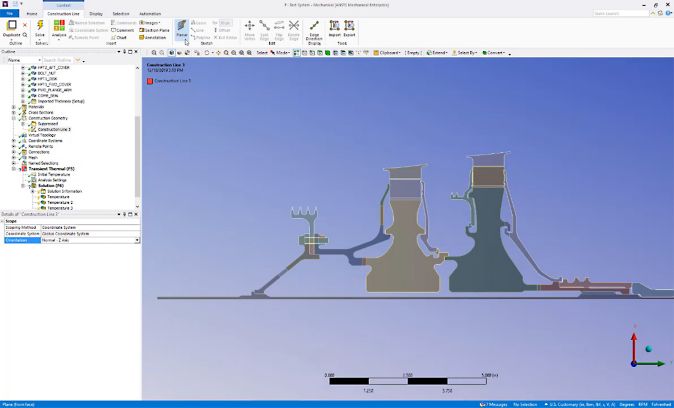This screenshot has height=408, width=674.
Task: Click the Outline tree vertical scrollbar
Action: tap(138, 157)
